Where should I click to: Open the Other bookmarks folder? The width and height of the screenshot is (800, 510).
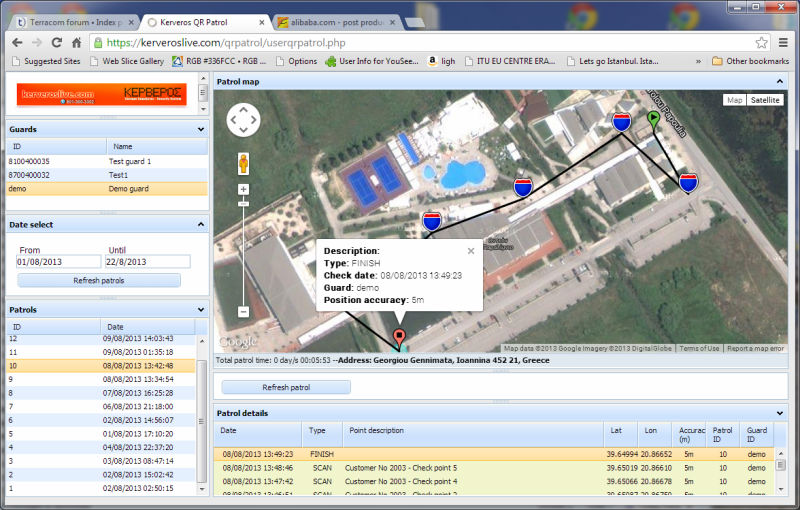[x=750, y=61]
